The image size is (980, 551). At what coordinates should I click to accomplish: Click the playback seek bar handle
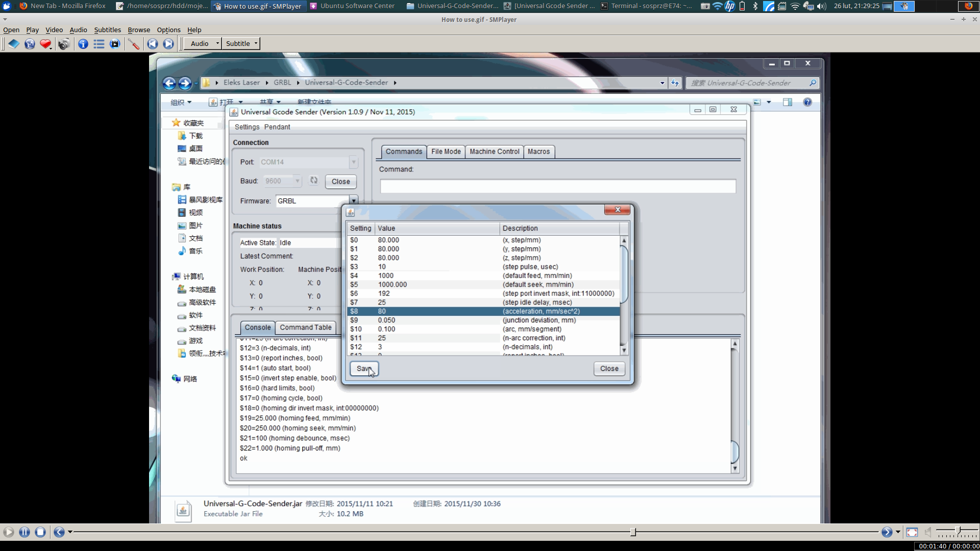point(633,532)
